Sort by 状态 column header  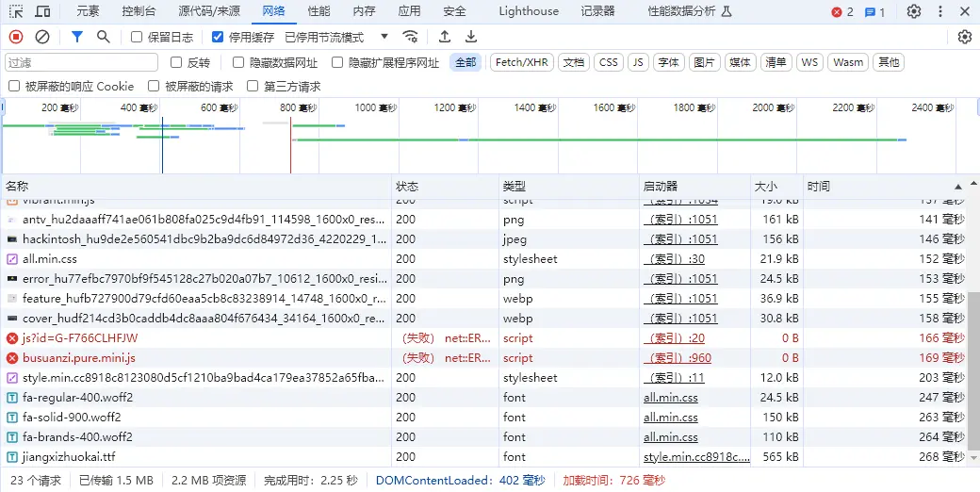pyautogui.click(x=445, y=187)
